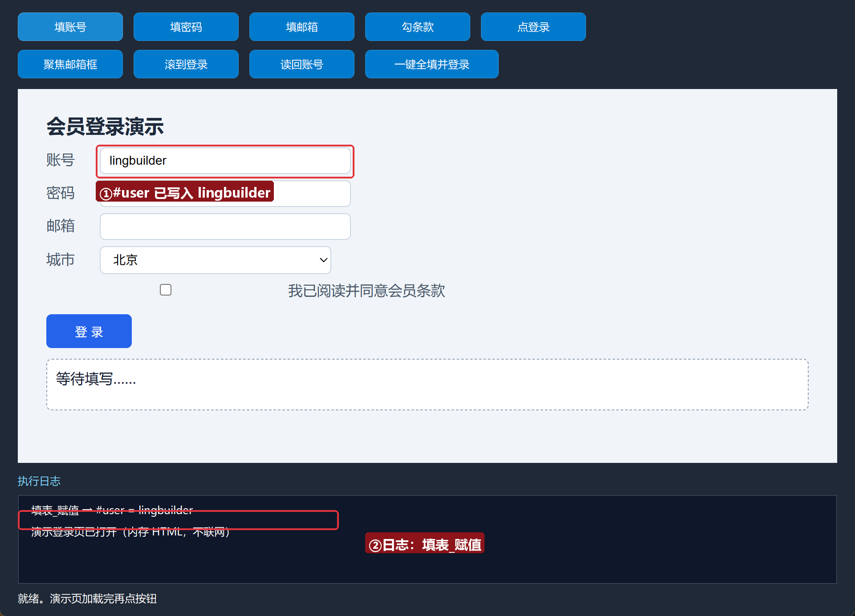
Task: Click the 点登录 button
Action: coord(533,27)
